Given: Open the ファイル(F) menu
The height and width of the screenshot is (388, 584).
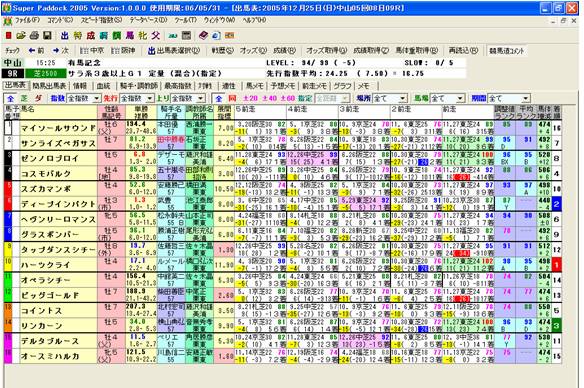Looking at the screenshot, I should point(27,20).
